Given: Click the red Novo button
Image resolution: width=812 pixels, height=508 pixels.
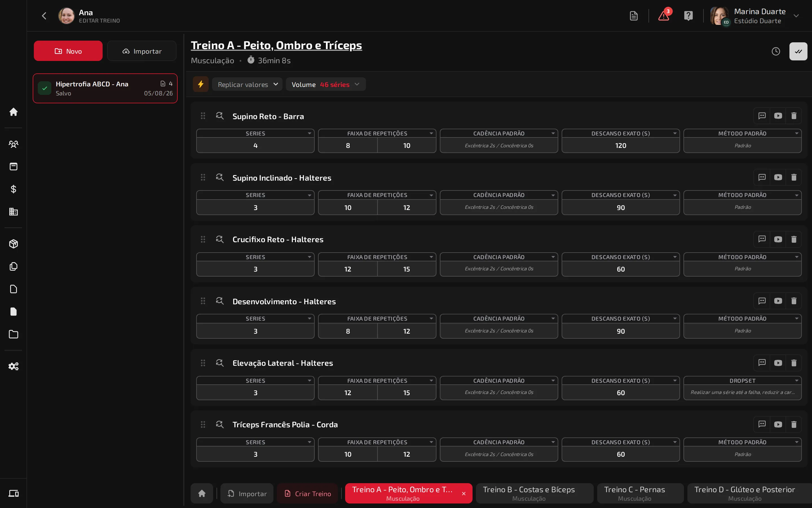Looking at the screenshot, I should pos(68,51).
